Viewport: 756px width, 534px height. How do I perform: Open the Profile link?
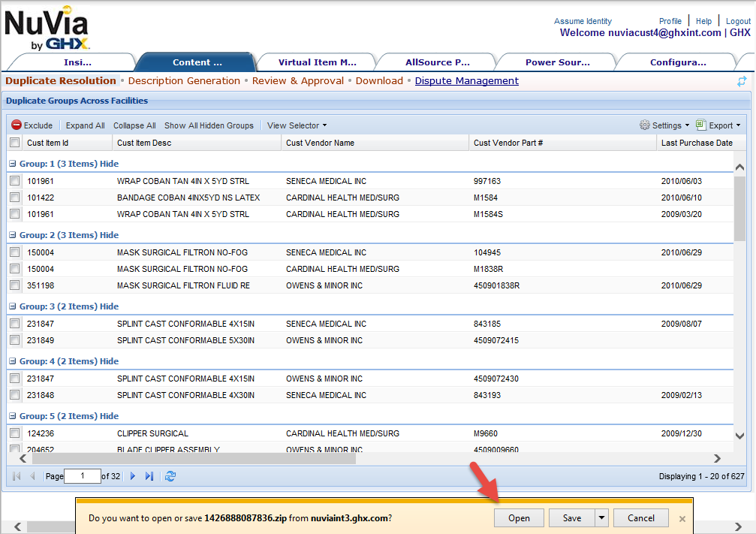tap(670, 21)
